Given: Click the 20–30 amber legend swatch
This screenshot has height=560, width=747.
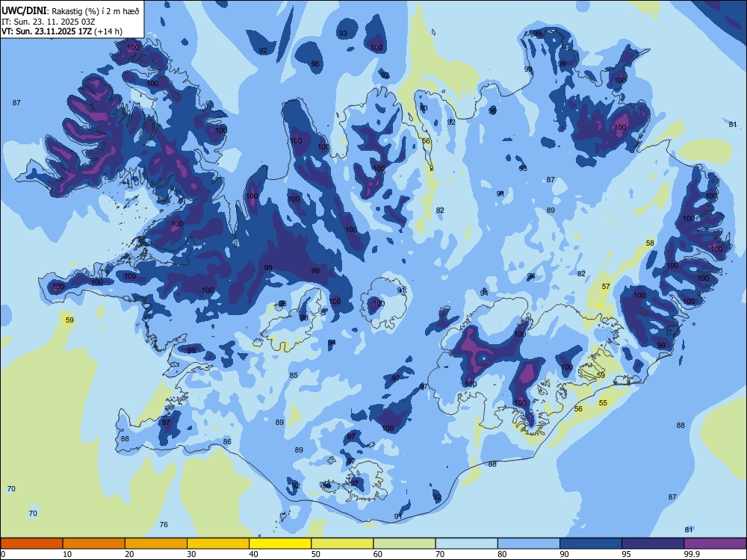Looking at the screenshot, I should (156, 544).
